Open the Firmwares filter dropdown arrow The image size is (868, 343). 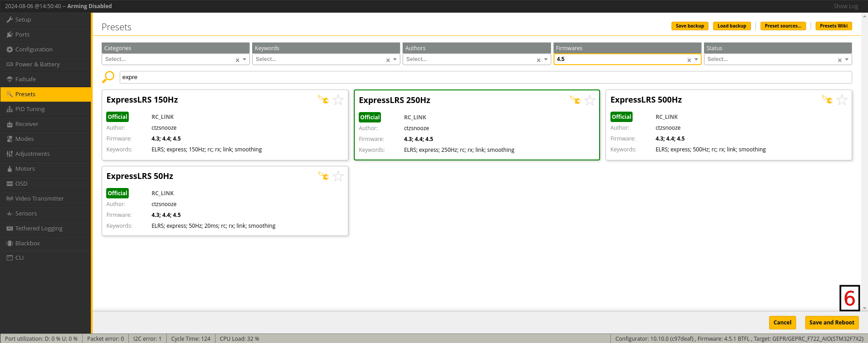pos(696,59)
